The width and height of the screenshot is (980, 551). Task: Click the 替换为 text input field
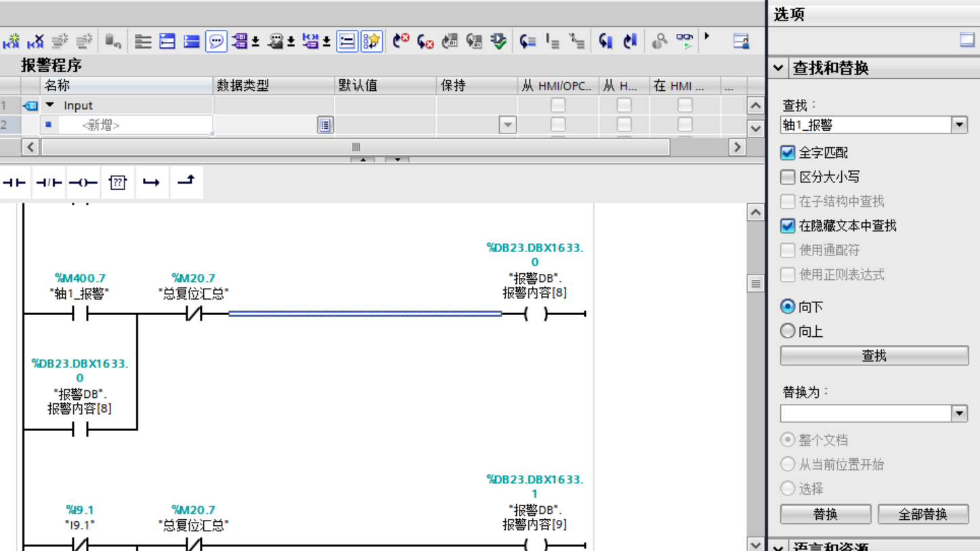point(866,413)
